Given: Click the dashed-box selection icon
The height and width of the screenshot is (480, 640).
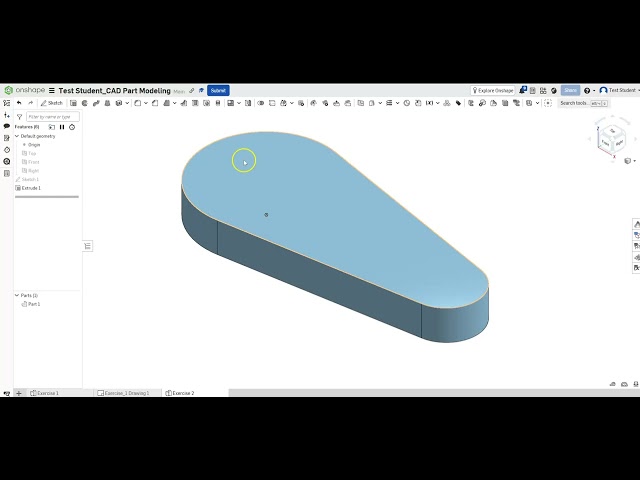Looking at the screenshot, I should pos(548,103).
